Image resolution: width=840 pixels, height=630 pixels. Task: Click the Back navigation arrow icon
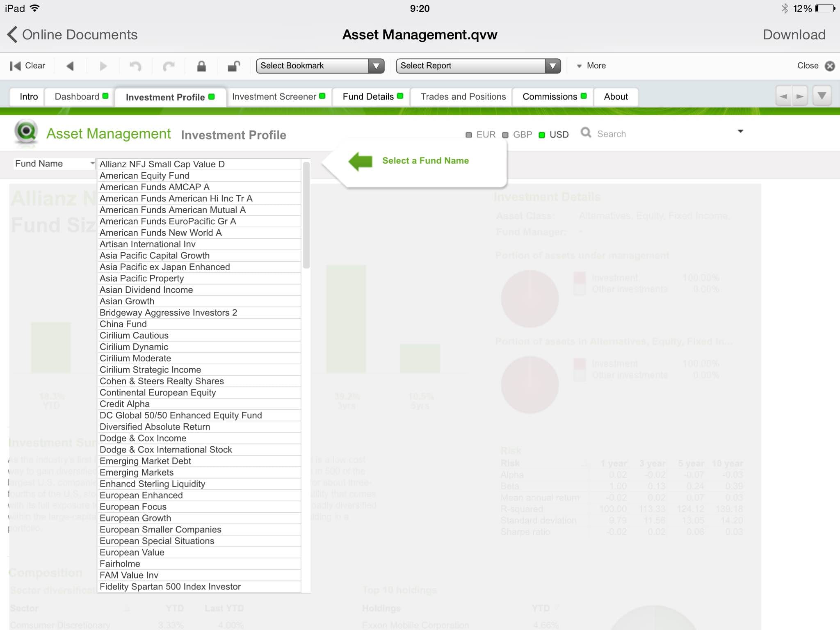70,66
